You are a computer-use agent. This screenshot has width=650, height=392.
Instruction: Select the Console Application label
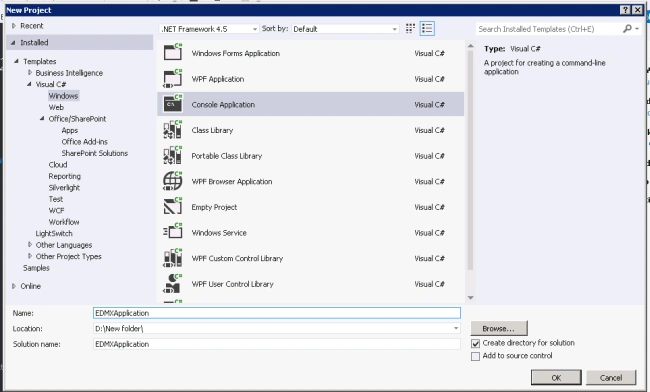[223, 105]
